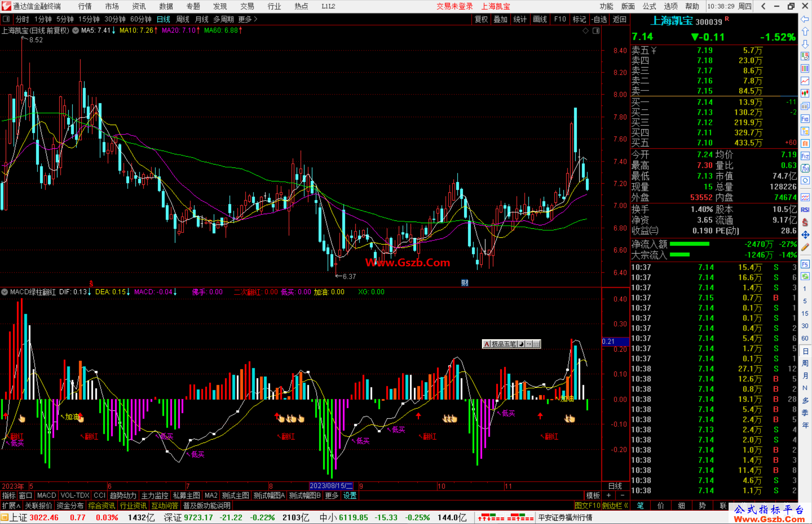Image resolution: width=812 pixels, height=524 pixels.
Task: Select the pencil drawing tool icon
Action: (805, 247)
